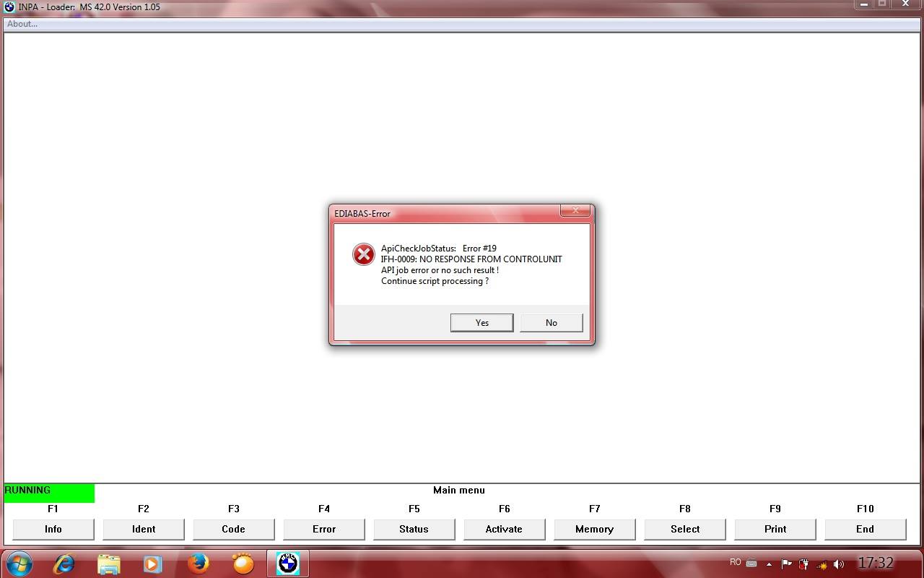This screenshot has width=924, height=578.
Task: Click the network status tray icon
Action: point(821,564)
